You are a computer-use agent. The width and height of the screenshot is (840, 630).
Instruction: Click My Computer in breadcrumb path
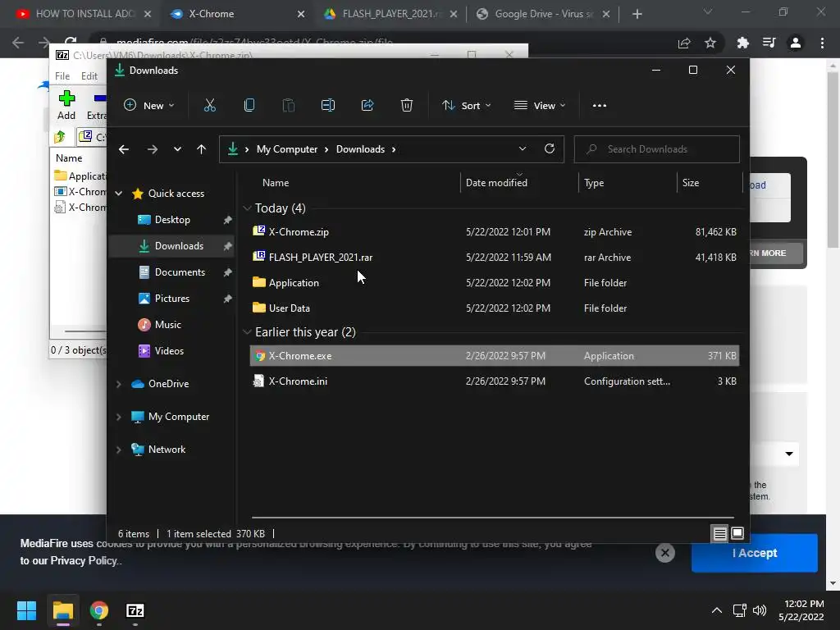pos(286,149)
